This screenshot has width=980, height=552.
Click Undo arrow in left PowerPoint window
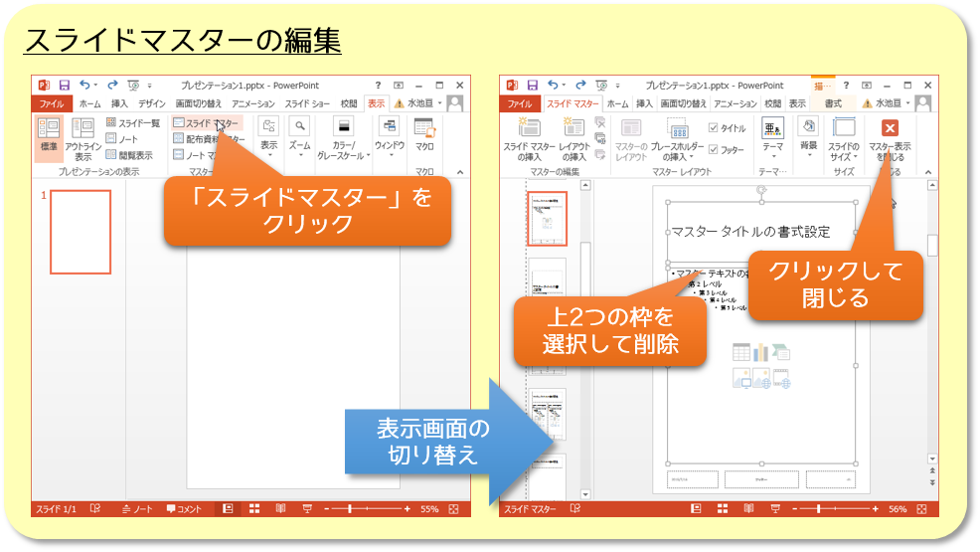pos(84,85)
